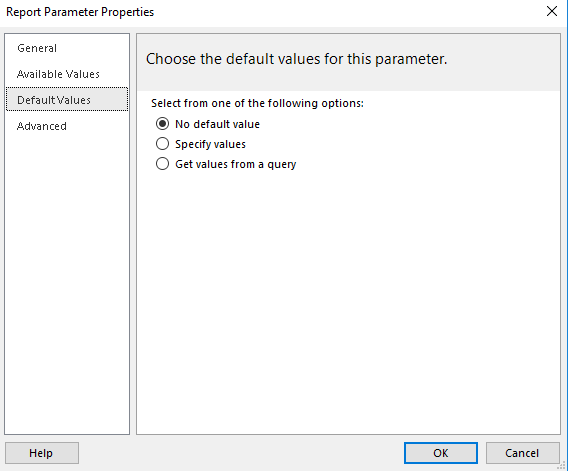The width and height of the screenshot is (568, 471).
Task: Close the dialog with the X icon
Action: pyautogui.click(x=552, y=12)
